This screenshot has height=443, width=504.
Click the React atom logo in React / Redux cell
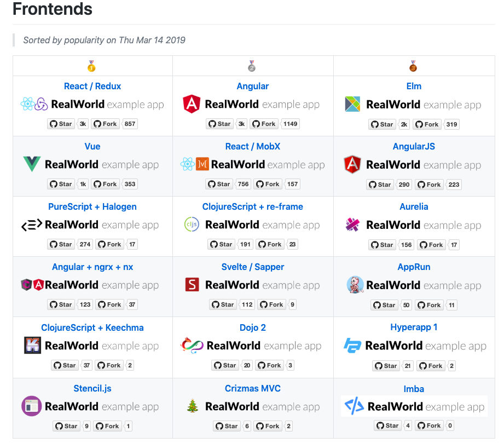pos(27,104)
